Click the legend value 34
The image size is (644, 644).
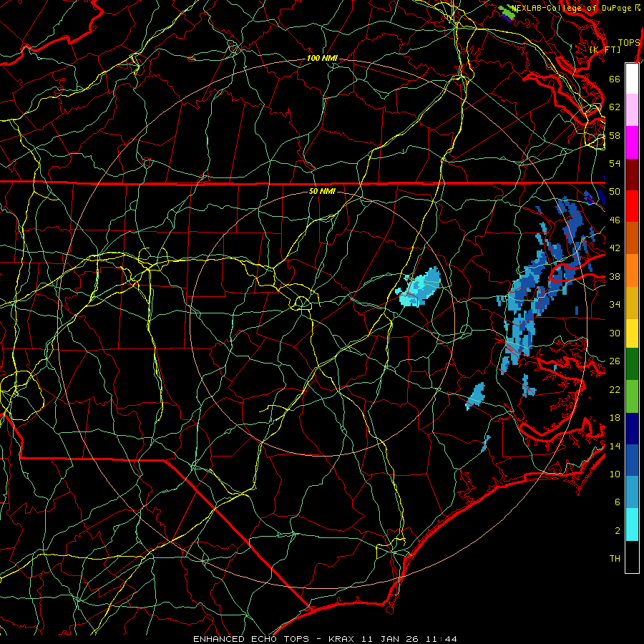click(615, 305)
